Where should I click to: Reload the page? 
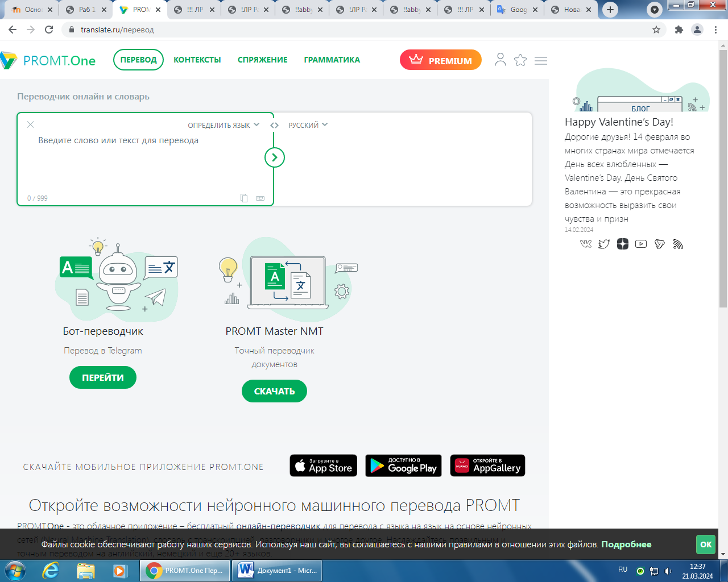[49, 30]
